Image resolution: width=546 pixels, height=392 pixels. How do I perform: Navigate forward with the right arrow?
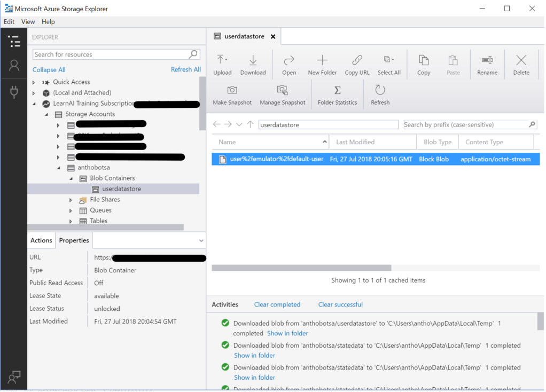[x=228, y=124]
